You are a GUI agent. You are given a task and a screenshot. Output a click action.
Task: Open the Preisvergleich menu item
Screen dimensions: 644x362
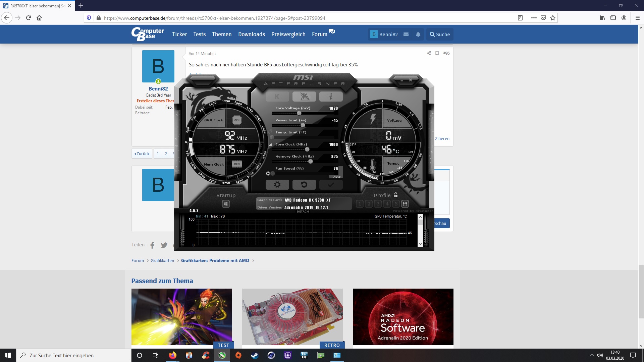[288, 34]
